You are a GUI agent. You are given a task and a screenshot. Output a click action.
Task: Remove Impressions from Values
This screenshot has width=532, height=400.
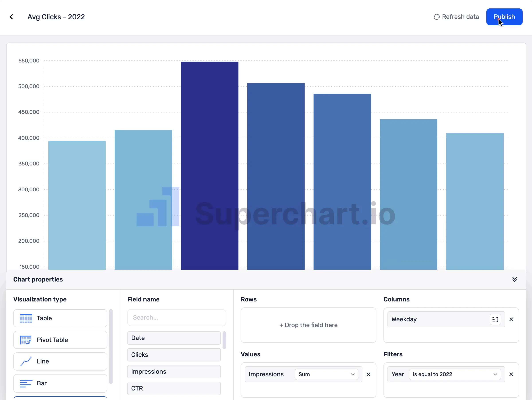368,374
